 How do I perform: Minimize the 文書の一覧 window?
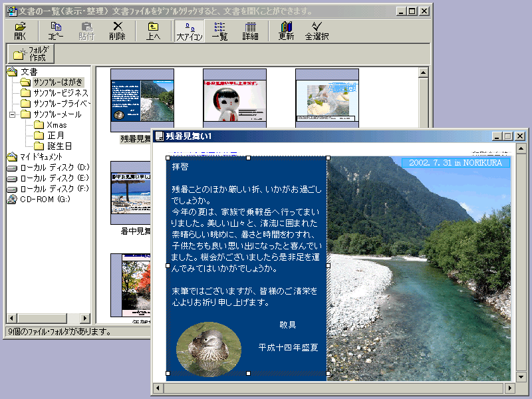tap(401, 11)
